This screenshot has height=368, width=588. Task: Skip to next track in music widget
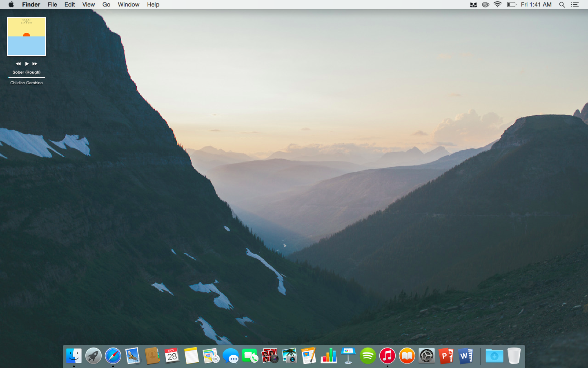[35, 64]
